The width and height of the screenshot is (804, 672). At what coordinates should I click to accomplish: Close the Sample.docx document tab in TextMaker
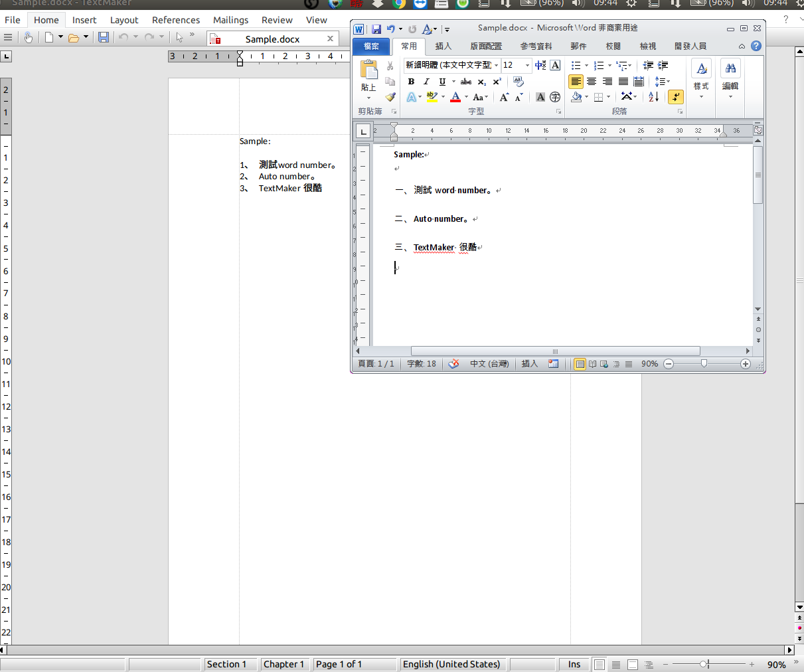click(x=330, y=39)
